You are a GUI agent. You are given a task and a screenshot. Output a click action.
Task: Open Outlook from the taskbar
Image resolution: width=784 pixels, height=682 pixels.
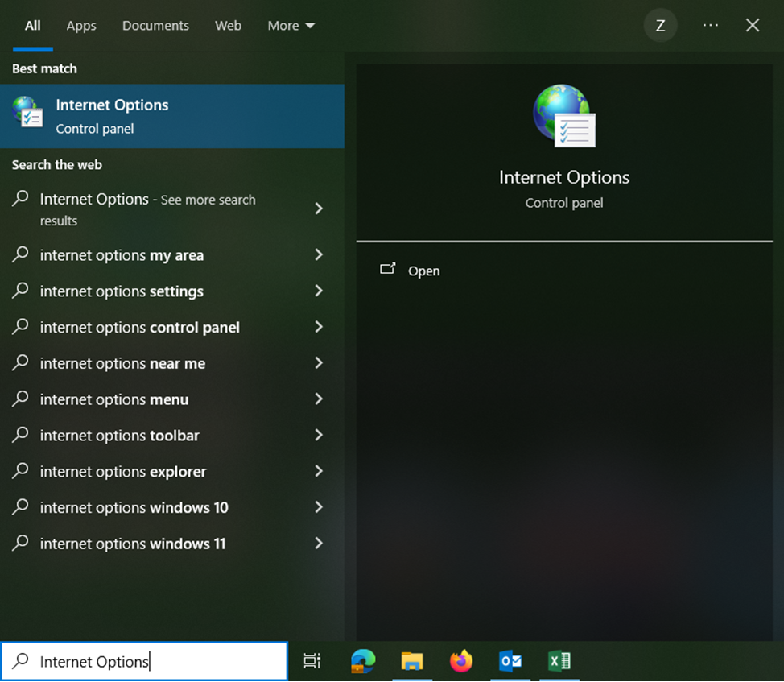[x=510, y=661]
